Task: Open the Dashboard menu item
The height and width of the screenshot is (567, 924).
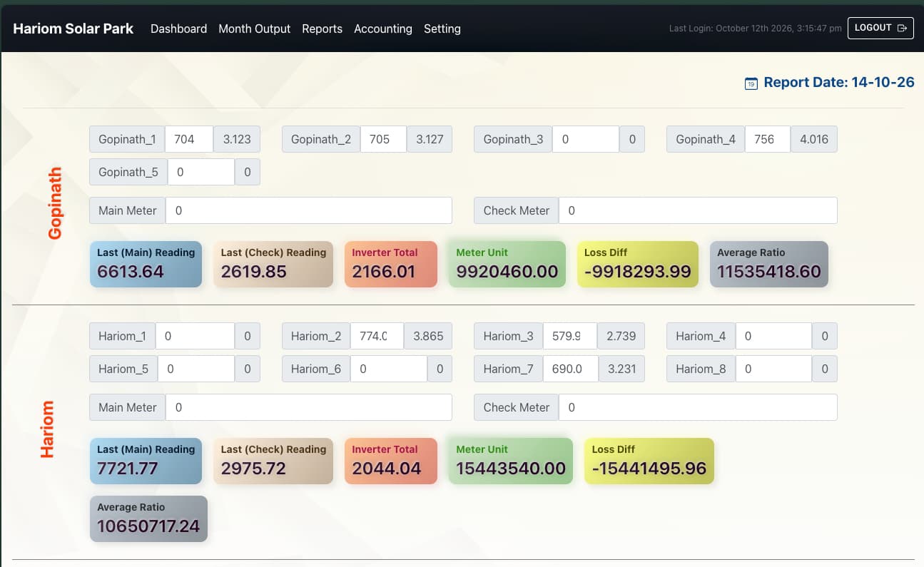Action: 178,29
